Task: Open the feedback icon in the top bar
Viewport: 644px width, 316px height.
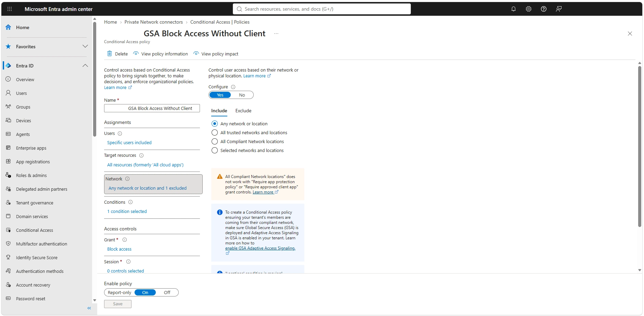Action: coord(559,9)
